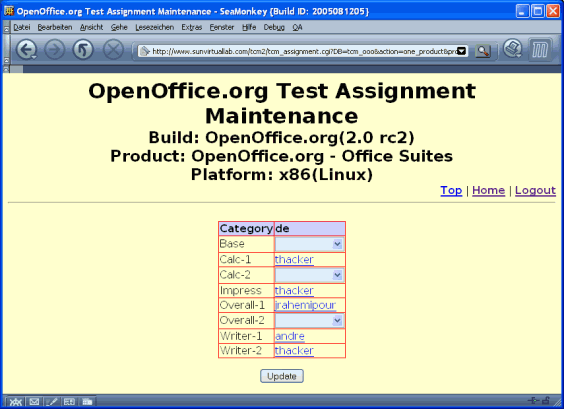Screen dimensions: 564x409
Task: Click the Back navigation arrow
Action: pyautogui.click(x=26, y=50)
